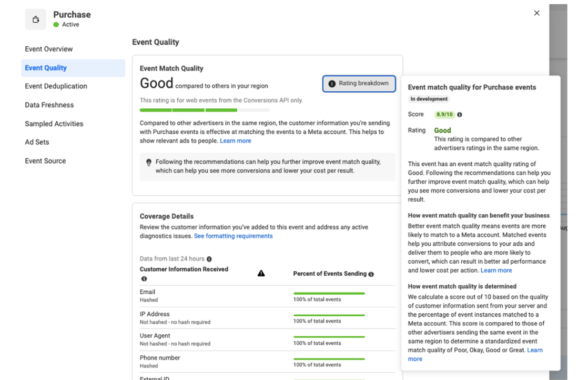Click the IP Address progress bar
The height and width of the screenshot is (380, 588).
[329, 315]
